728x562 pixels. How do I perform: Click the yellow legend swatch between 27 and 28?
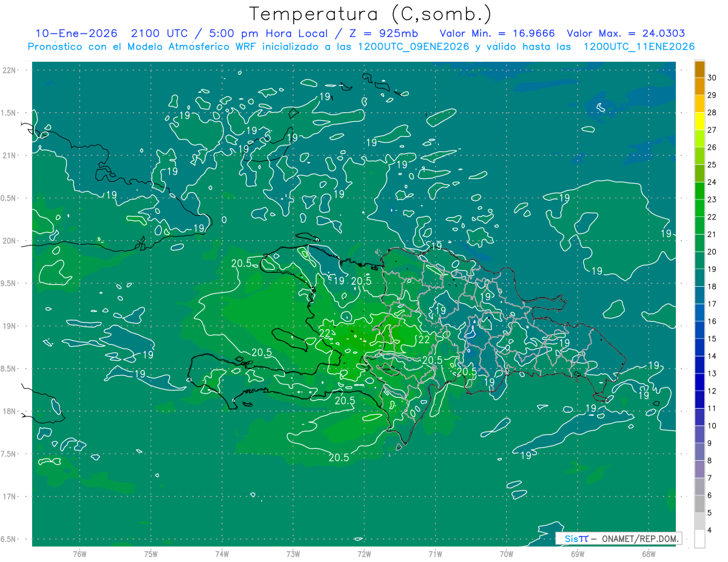click(699, 121)
